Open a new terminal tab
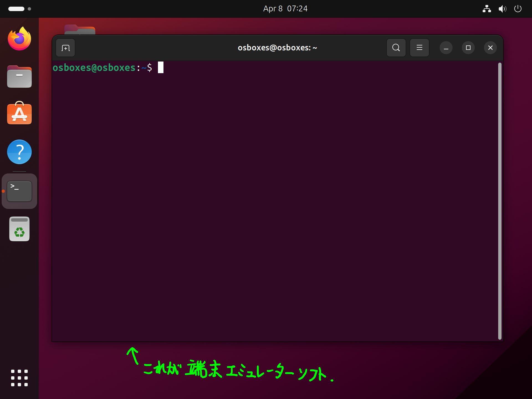 click(x=65, y=48)
